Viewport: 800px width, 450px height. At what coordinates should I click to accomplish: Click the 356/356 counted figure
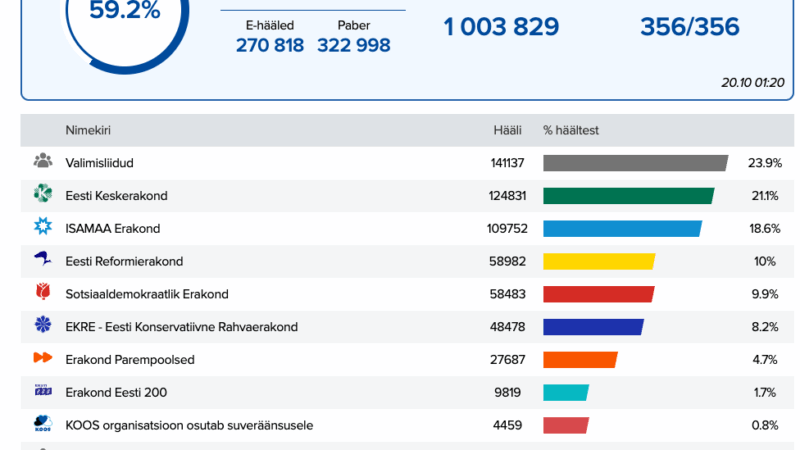point(690,27)
